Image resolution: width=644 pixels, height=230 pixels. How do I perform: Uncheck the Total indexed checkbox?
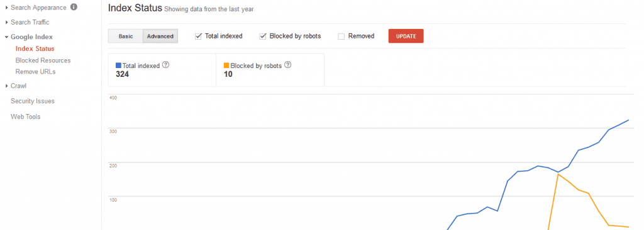point(198,36)
